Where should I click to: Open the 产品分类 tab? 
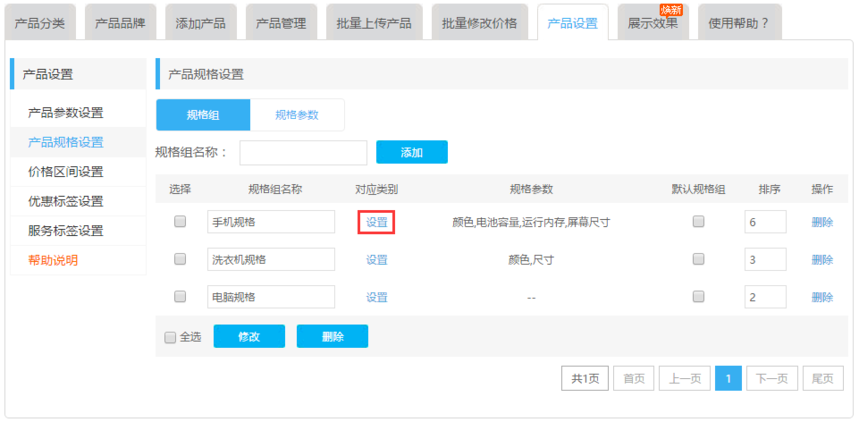[x=39, y=23]
